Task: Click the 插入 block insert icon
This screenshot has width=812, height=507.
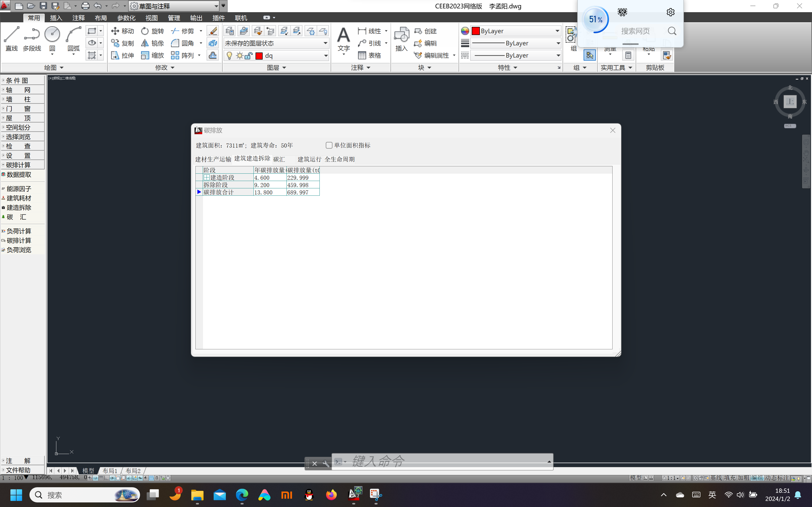Action: 401,39
